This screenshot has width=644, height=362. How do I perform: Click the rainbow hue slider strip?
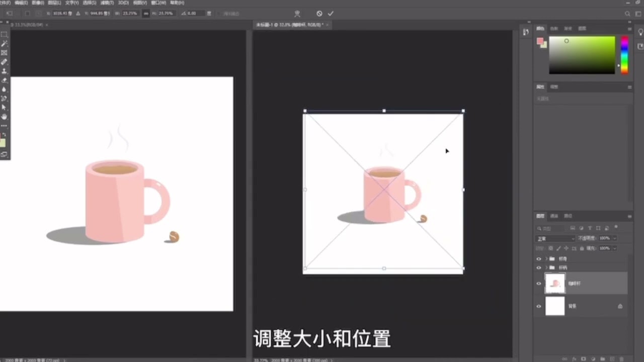pos(624,55)
